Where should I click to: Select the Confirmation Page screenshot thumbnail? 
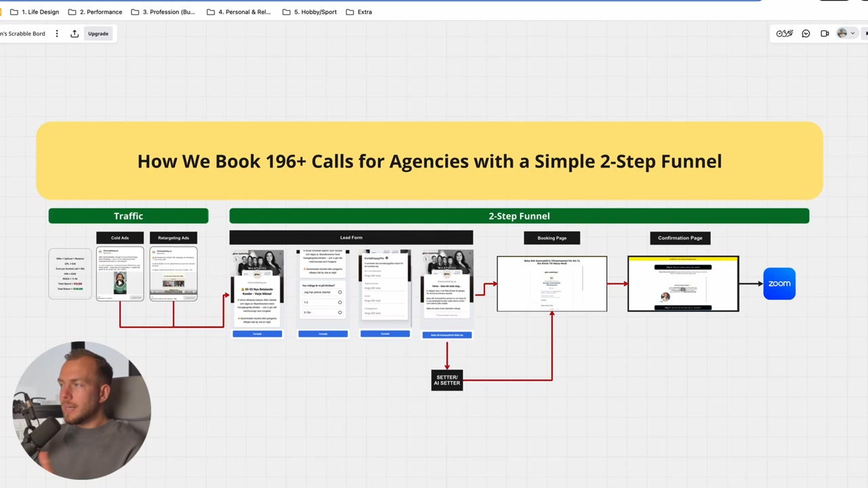pyautogui.click(x=683, y=284)
